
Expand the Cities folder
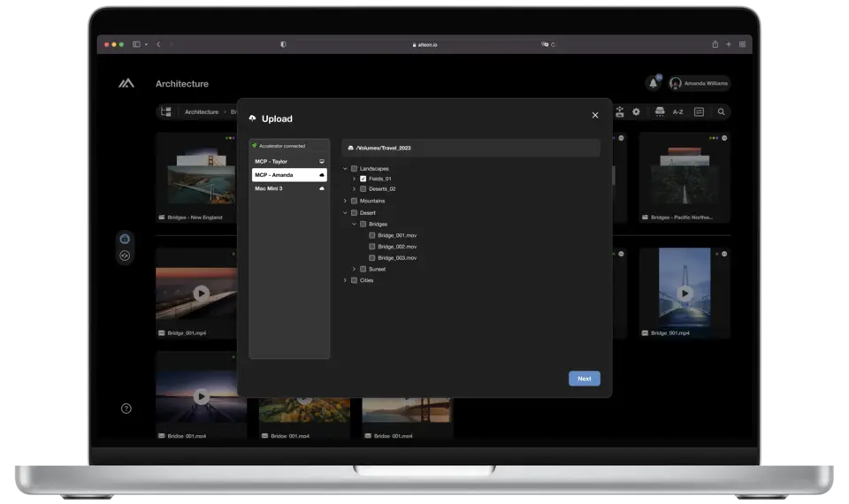[345, 280]
